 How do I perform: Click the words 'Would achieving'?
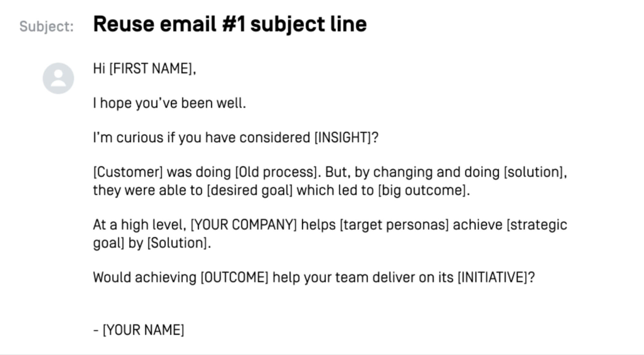145,277
